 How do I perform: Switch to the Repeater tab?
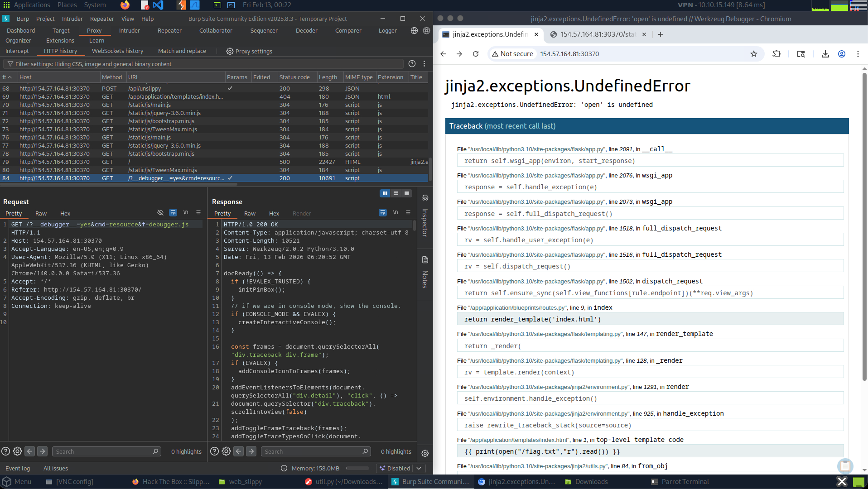(x=169, y=31)
